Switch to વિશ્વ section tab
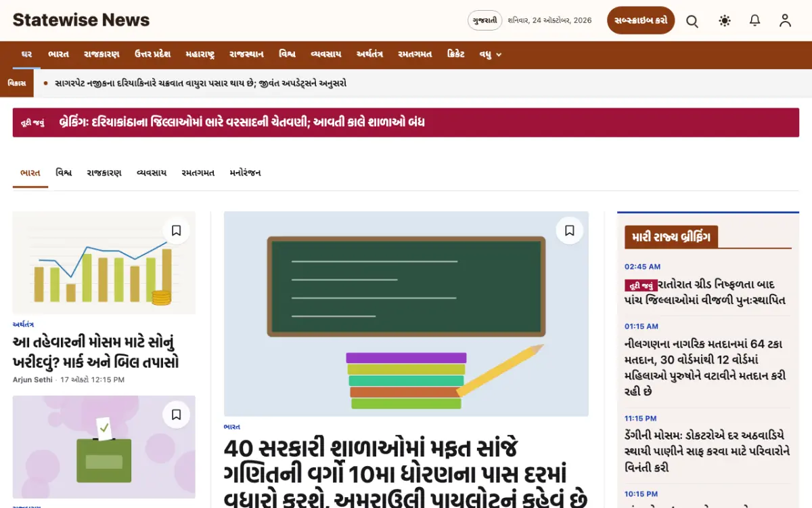 pyautogui.click(x=64, y=173)
